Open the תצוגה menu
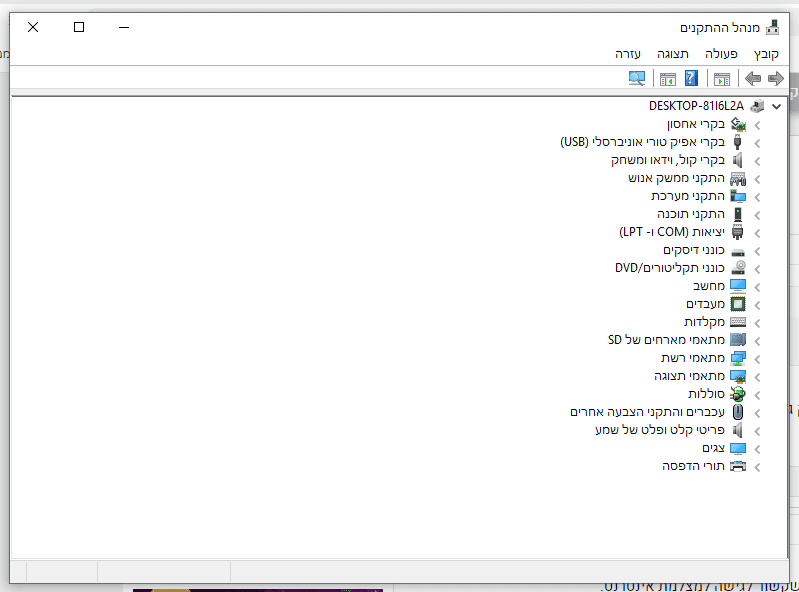The image size is (799, 592). 673,53
